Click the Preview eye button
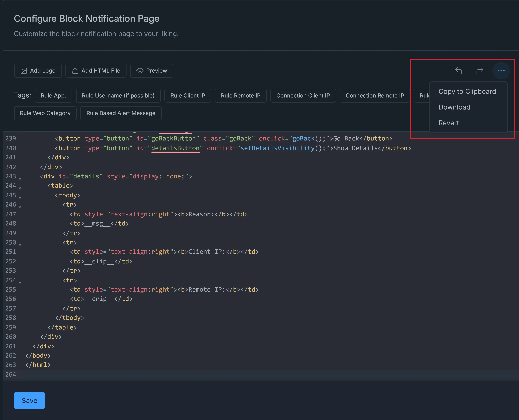This screenshot has height=420, width=519. point(152,71)
